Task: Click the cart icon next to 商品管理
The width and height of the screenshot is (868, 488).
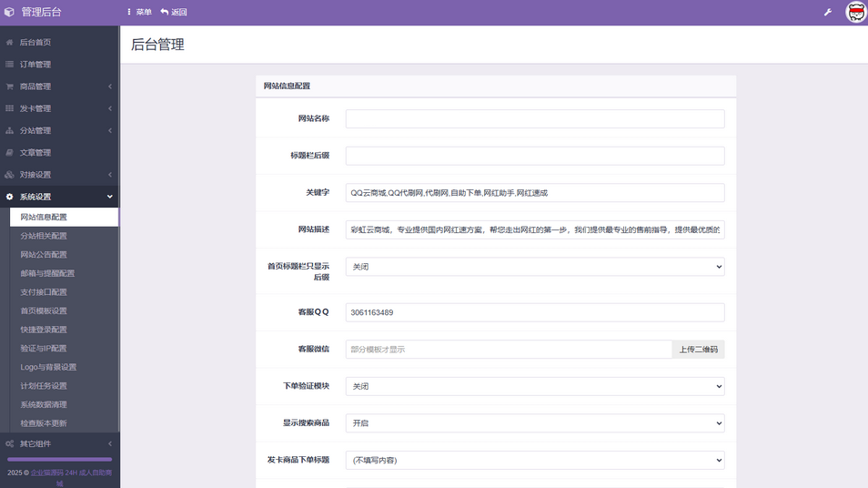Action: point(9,86)
